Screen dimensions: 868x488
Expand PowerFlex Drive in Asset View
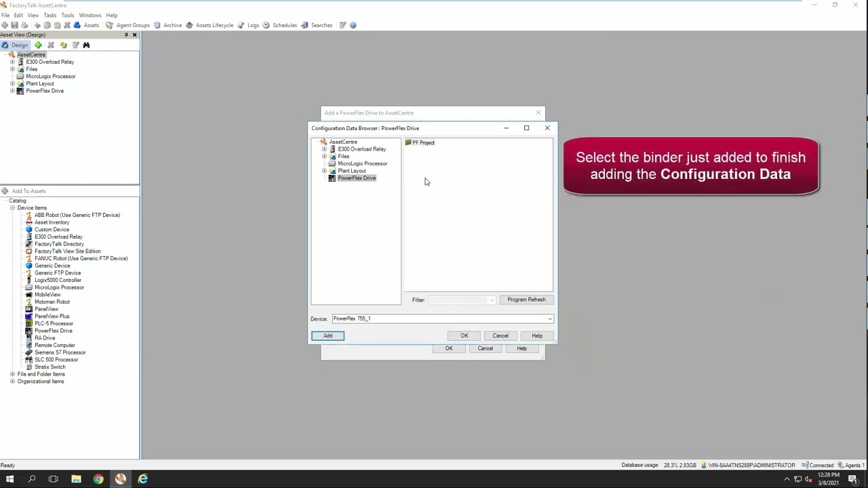[x=12, y=91]
